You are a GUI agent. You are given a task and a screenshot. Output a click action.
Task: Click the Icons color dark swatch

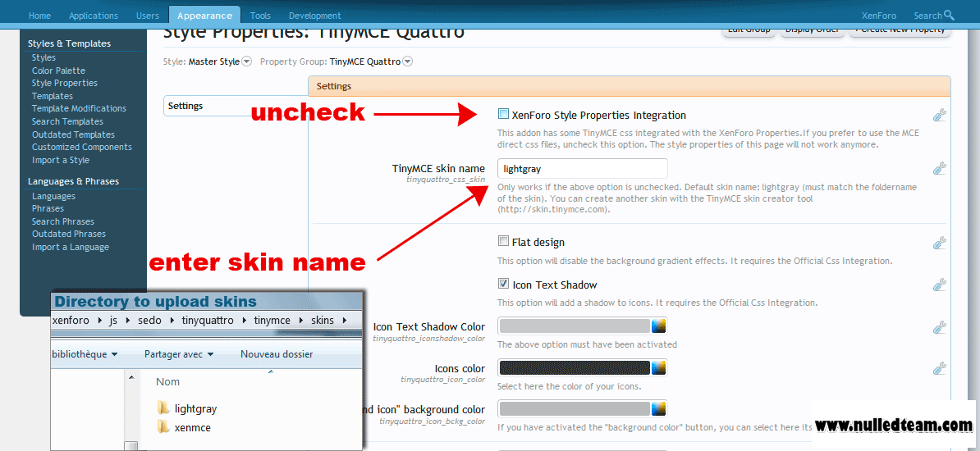click(x=575, y=368)
